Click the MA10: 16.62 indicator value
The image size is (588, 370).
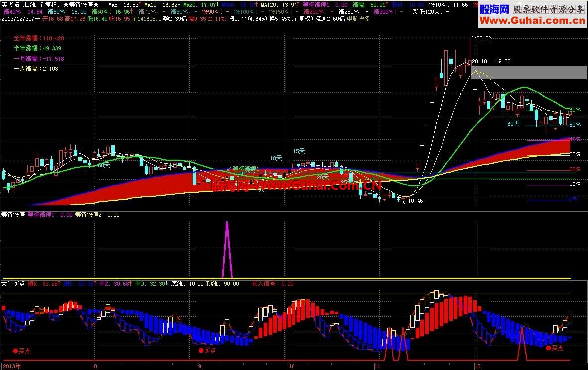(x=162, y=5)
